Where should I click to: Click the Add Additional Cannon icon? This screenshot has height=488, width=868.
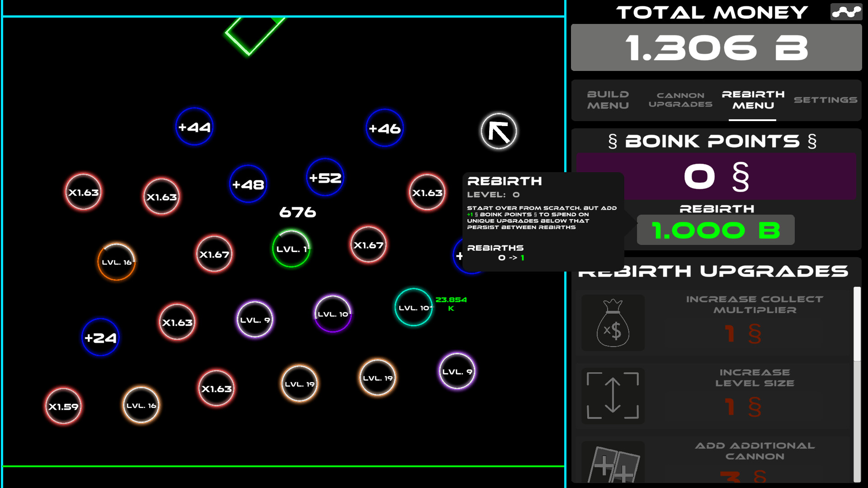pos(613,465)
